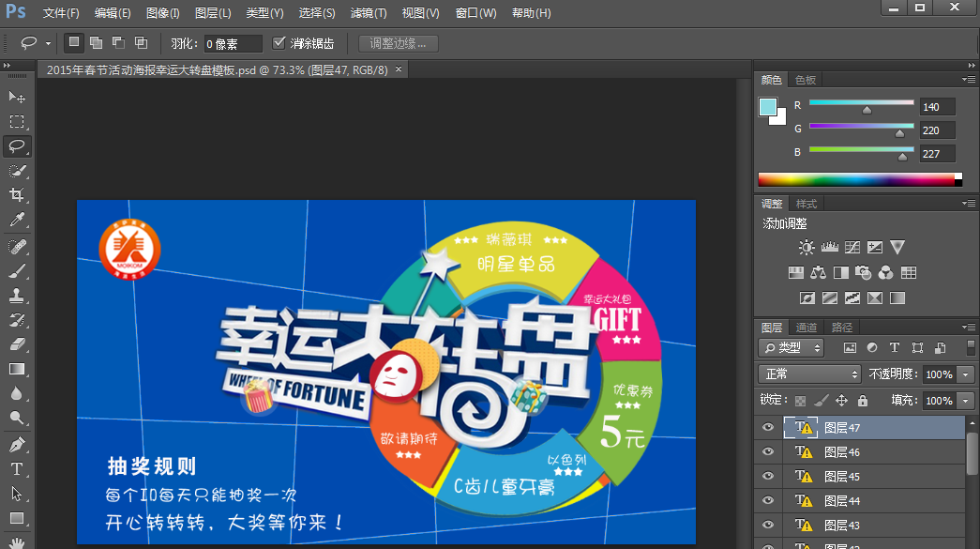Select the Blur tool
The width and height of the screenshot is (980, 549).
click(x=17, y=393)
